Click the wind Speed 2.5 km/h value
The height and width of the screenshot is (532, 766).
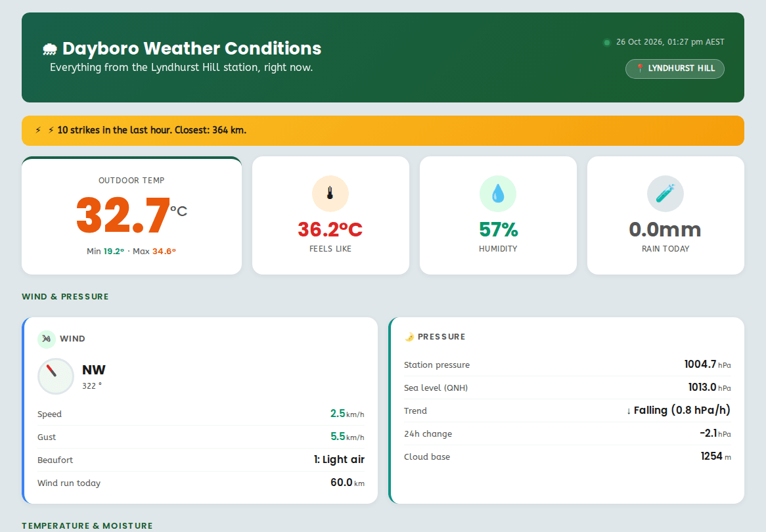348,414
